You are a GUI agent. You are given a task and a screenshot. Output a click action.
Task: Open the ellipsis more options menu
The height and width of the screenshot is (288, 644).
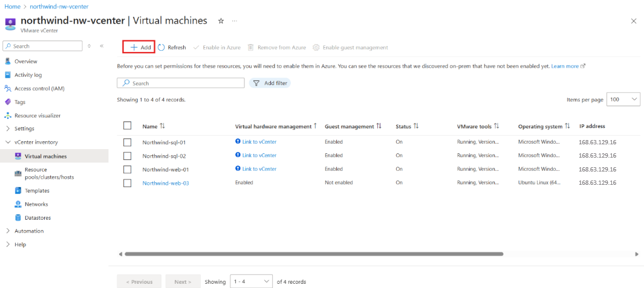click(x=235, y=21)
